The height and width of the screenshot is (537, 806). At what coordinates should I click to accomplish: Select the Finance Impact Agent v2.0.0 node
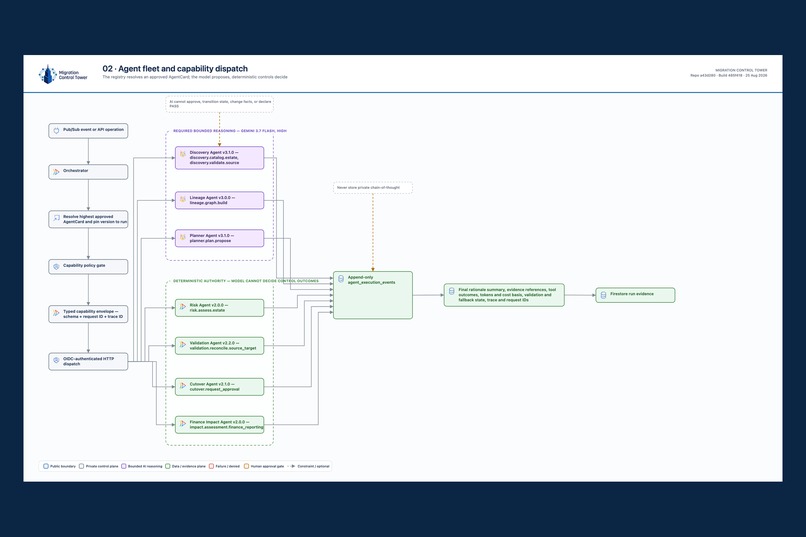[219, 425]
